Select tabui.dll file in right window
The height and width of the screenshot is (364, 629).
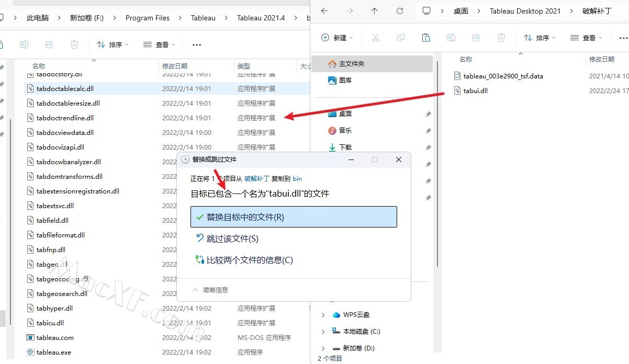[470, 91]
